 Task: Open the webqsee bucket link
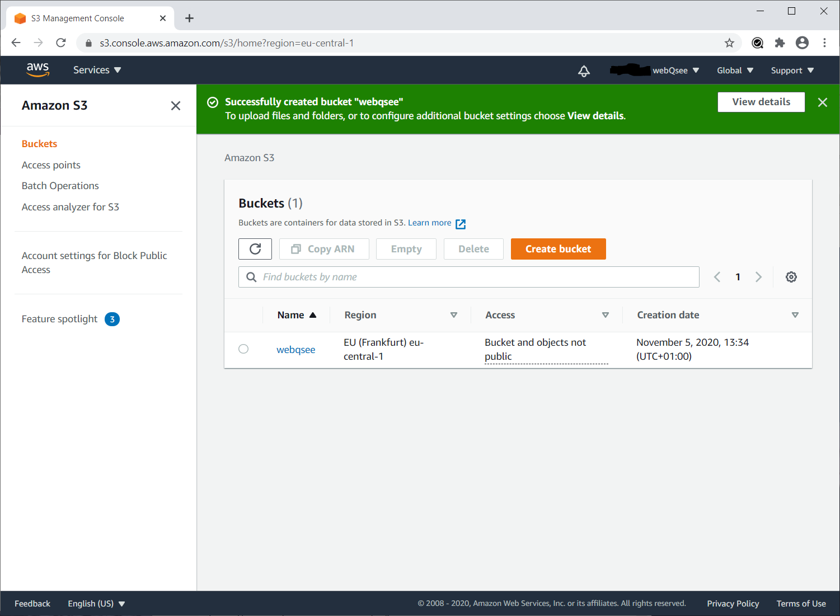pos(295,350)
